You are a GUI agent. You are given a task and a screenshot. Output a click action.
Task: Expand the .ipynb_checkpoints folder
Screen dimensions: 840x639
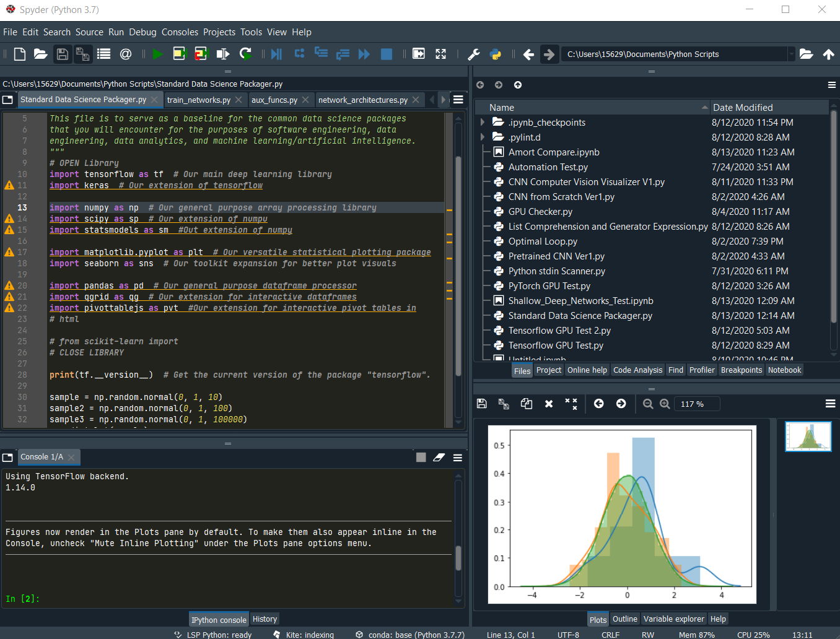tap(484, 123)
